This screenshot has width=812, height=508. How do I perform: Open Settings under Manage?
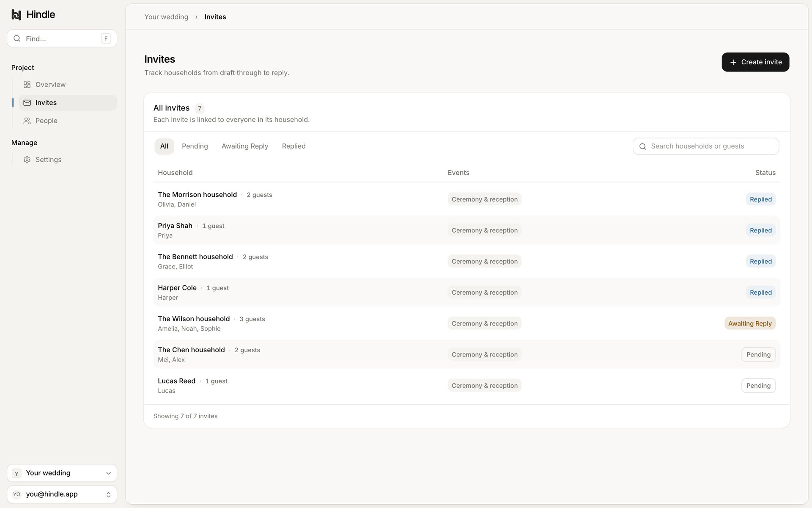68,160
